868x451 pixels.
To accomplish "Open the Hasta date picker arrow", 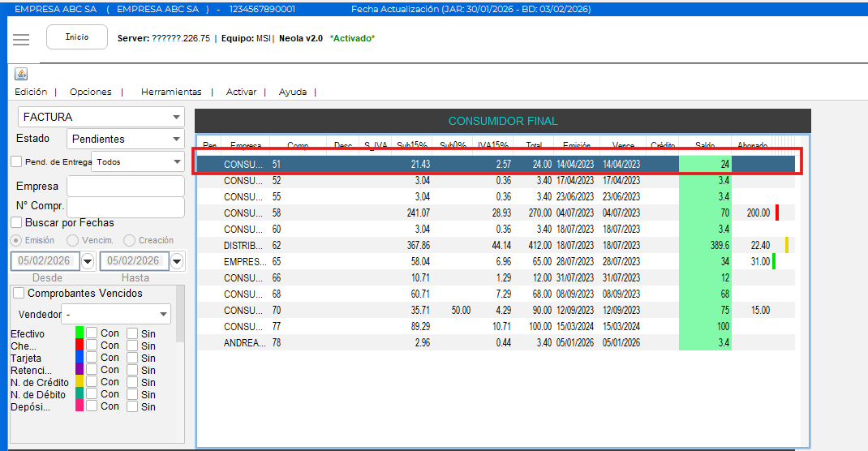I will [x=177, y=261].
